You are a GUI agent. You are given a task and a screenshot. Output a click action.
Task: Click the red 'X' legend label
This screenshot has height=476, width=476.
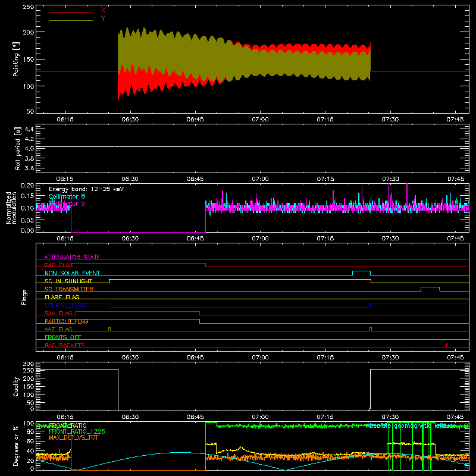coord(103,11)
